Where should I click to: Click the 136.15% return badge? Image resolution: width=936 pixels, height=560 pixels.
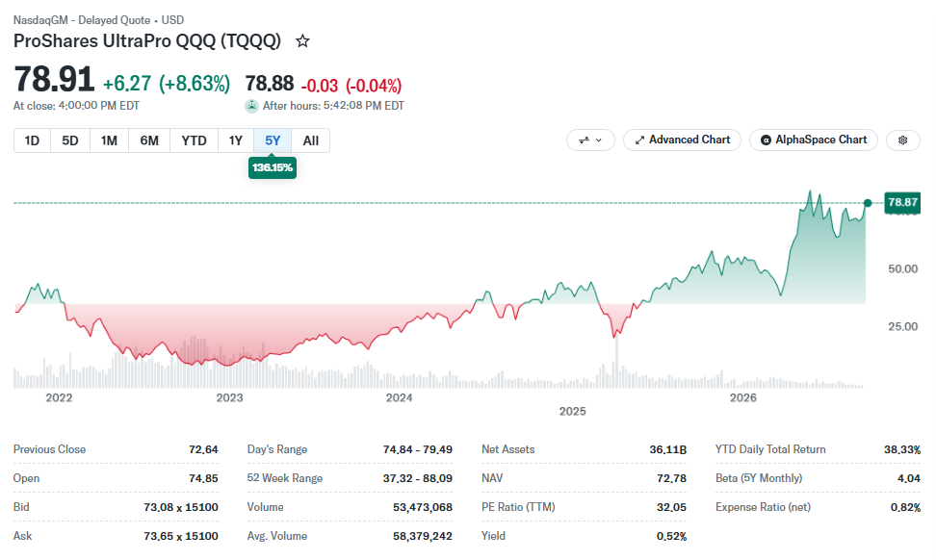click(273, 167)
